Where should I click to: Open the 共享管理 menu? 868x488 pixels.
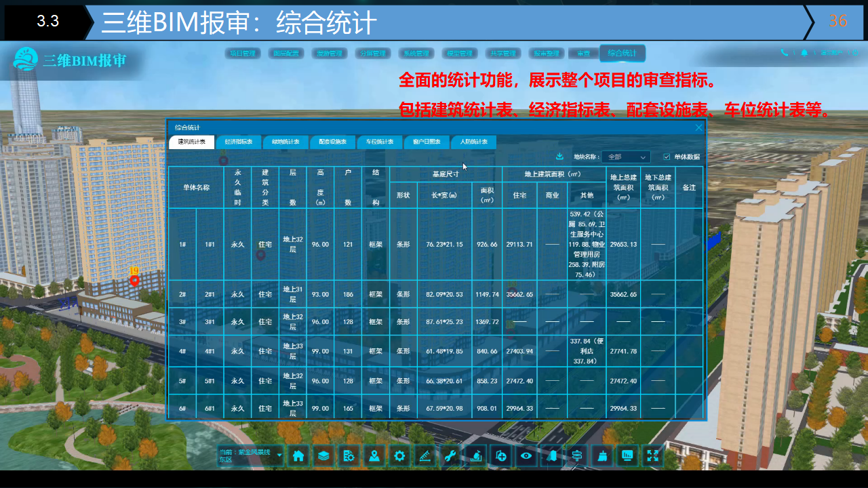click(x=502, y=54)
